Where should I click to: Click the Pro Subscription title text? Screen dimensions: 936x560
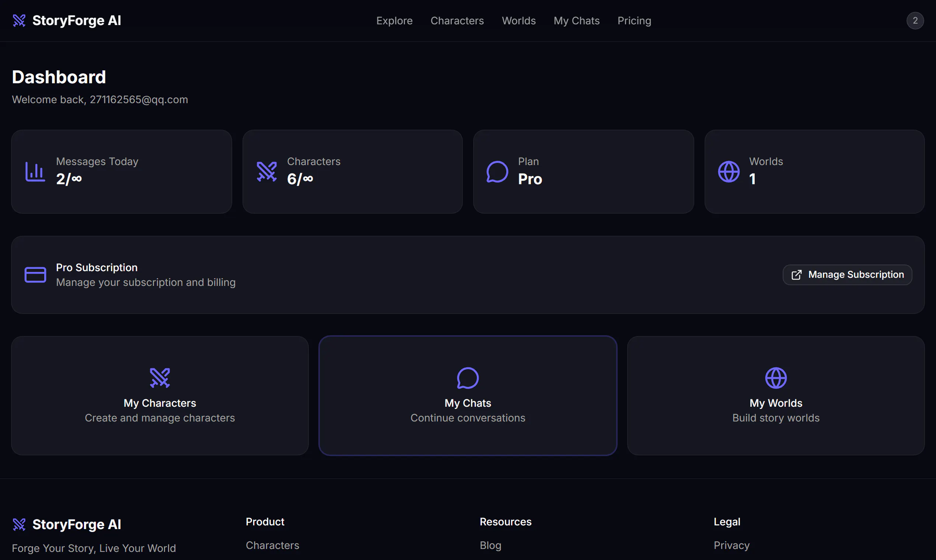[x=97, y=267]
